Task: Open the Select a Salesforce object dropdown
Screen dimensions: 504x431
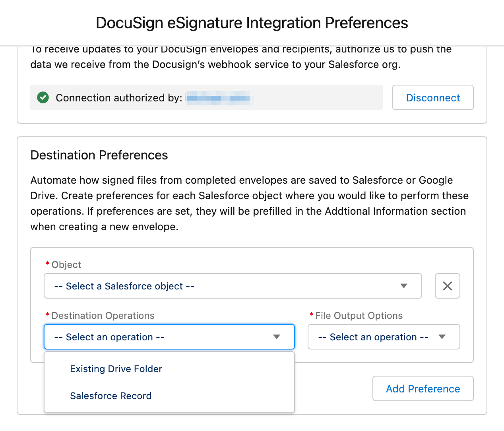Action: (x=233, y=286)
